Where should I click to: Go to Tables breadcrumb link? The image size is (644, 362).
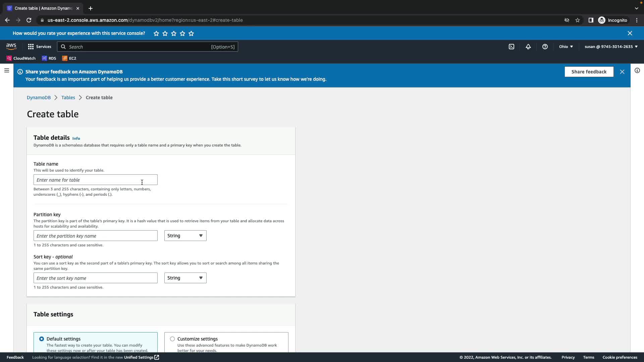68,98
